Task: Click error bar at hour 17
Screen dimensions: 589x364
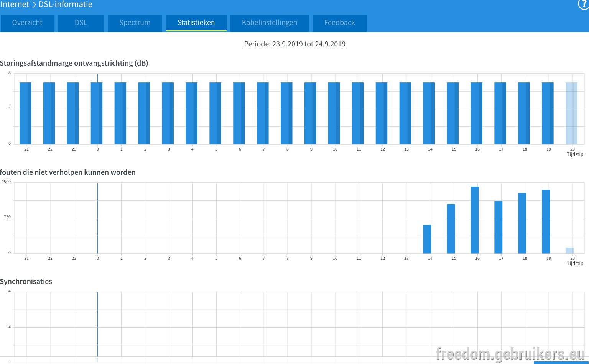Action: (499, 227)
